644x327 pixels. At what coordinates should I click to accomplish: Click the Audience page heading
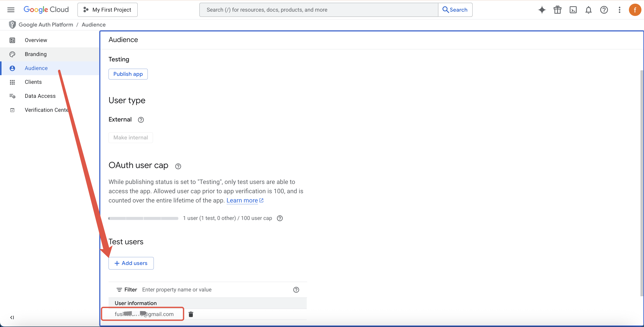(123, 40)
